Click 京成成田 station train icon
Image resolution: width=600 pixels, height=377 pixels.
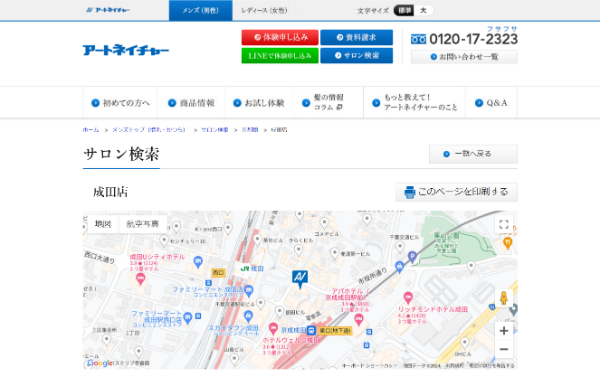311,330
